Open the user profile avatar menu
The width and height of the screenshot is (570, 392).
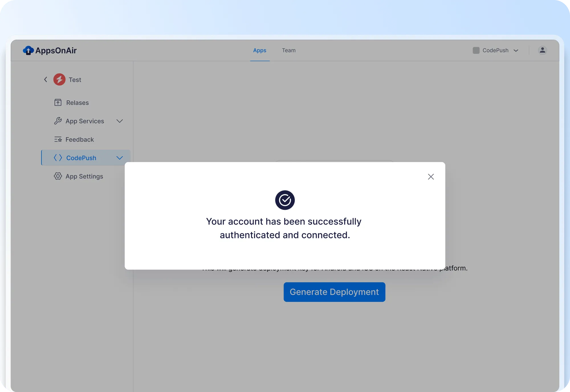542,50
